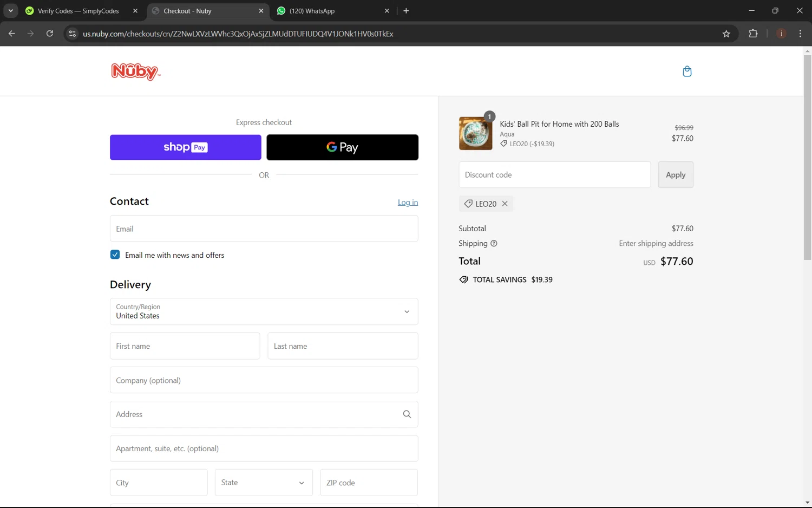The width and height of the screenshot is (812, 508).
Task: View site information icon in address bar
Action: point(72,34)
